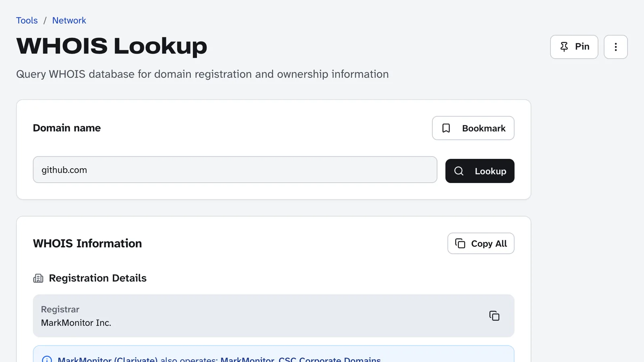Pin the WHOIS Lookup tool
The image size is (644, 362).
(x=574, y=47)
